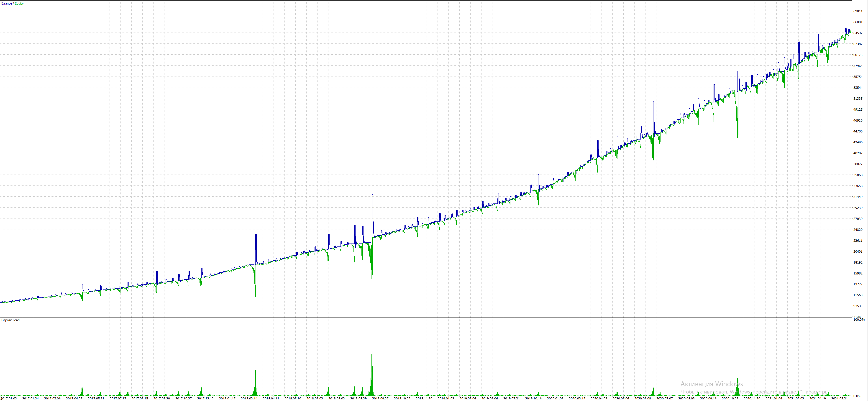Click the 2018.09.27 date label
Image resolution: width=868 pixels, height=401 pixels.
click(x=380, y=399)
